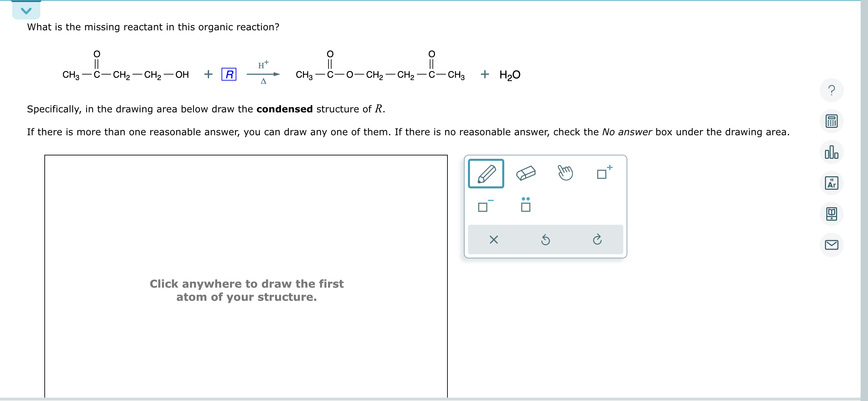Screen dimensions: 868x401
Task: Select the Eraser tool
Action: point(526,173)
